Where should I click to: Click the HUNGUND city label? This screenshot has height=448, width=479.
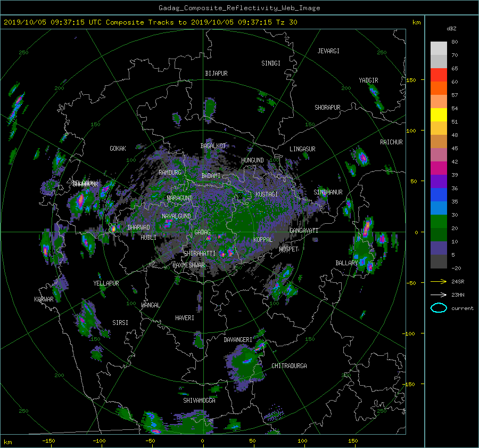click(x=252, y=160)
